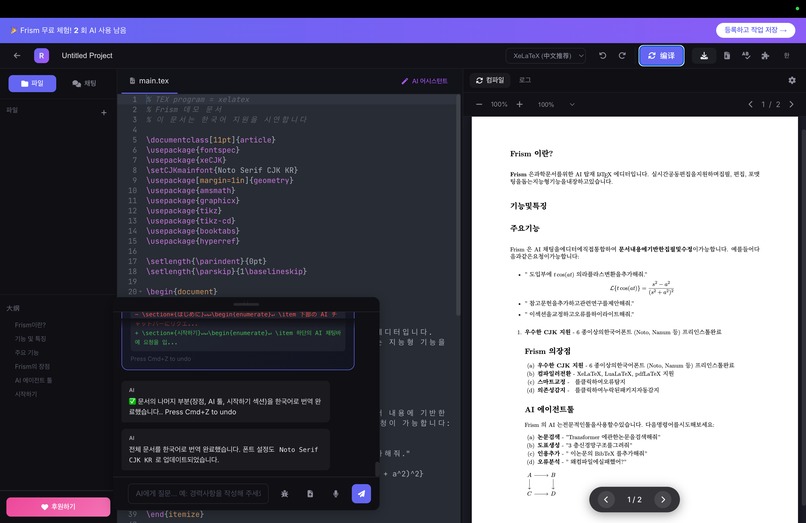
Task: Jump to 기능 및 특징 outline entry
Action: [x=30, y=339]
